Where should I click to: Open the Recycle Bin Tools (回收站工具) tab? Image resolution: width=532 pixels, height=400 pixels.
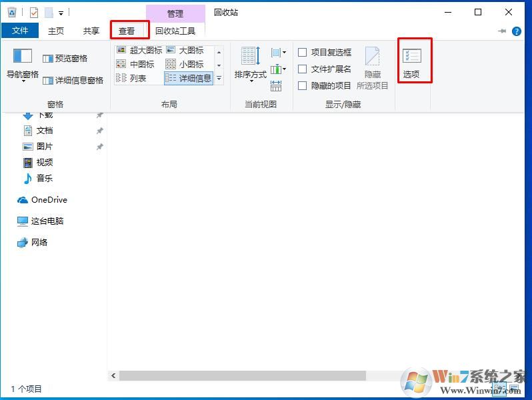(175, 31)
